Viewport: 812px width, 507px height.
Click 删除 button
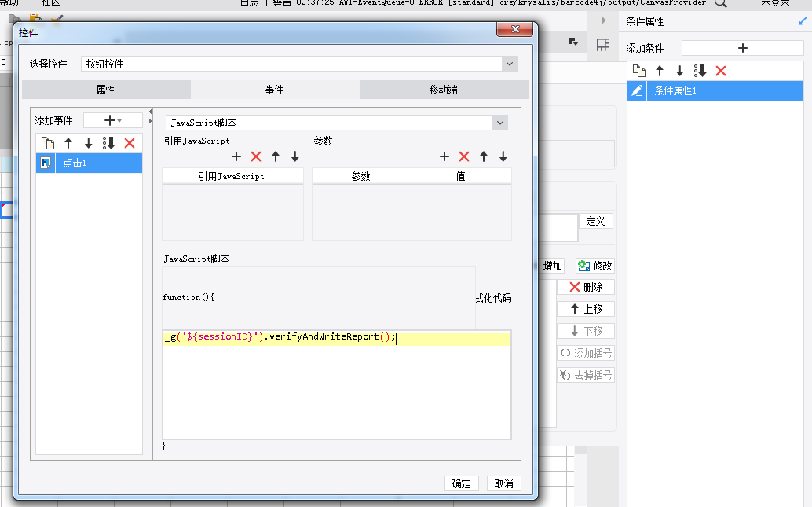click(586, 287)
